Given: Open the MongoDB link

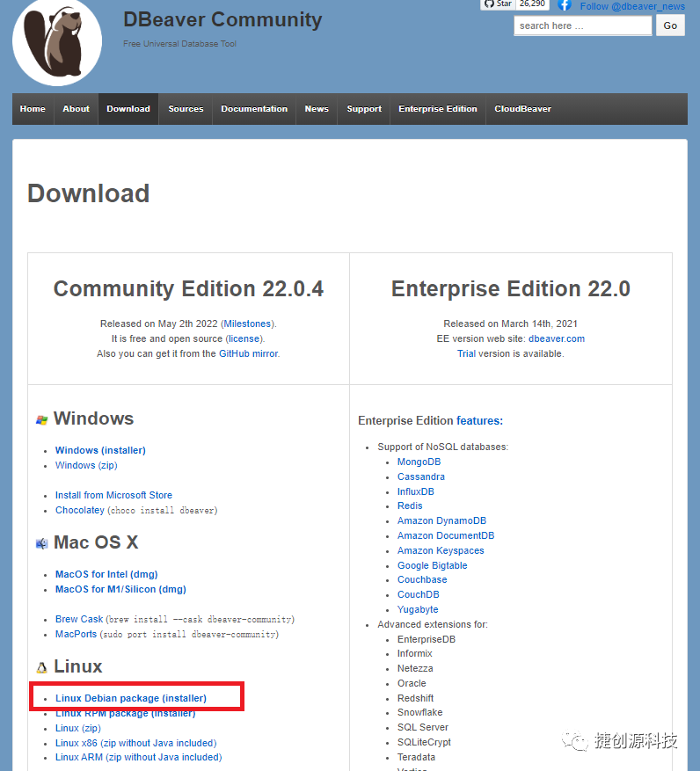Looking at the screenshot, I should (x=419, y=462).
